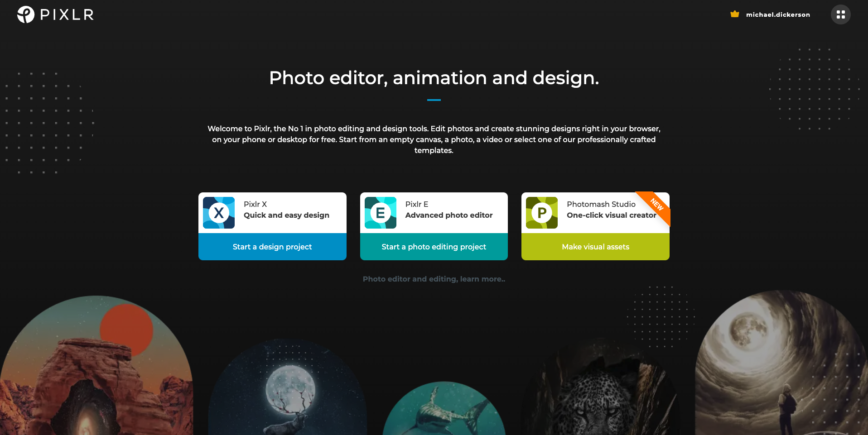Select the Pixlr E app icon

[380, 212]
